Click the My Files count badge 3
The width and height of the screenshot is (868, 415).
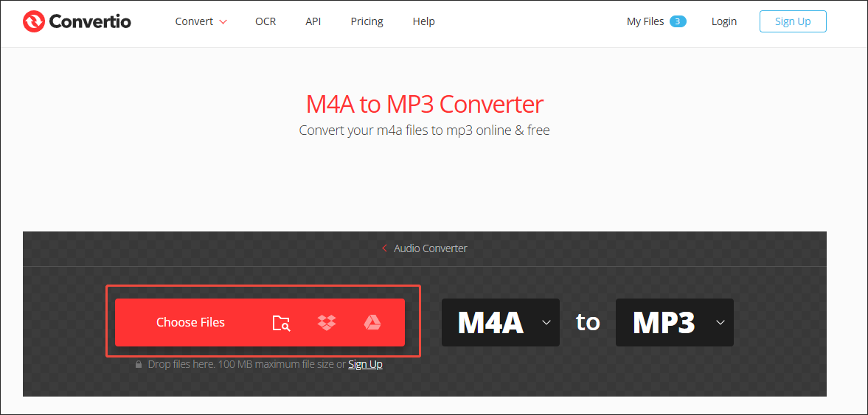(678, 21)
